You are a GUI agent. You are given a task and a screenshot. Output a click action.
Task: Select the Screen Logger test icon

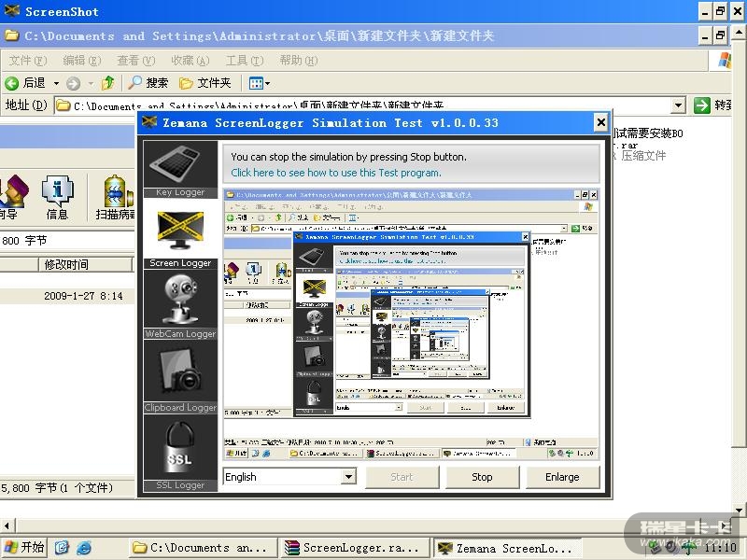click(180, 231)
